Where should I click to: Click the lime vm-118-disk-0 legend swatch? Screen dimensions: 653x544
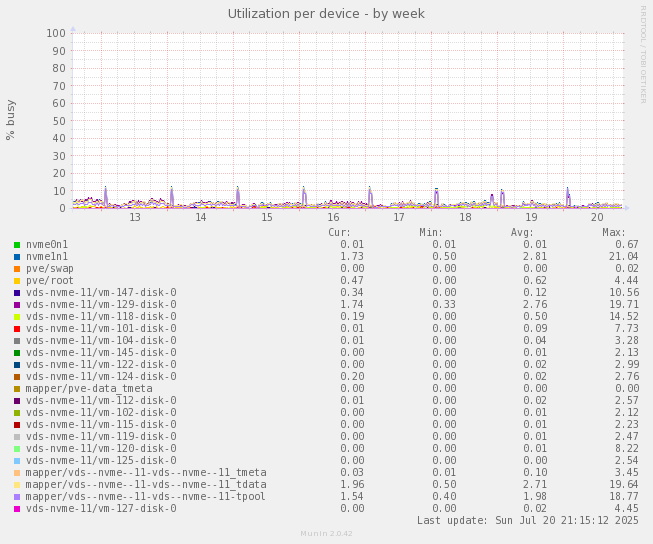17,317
